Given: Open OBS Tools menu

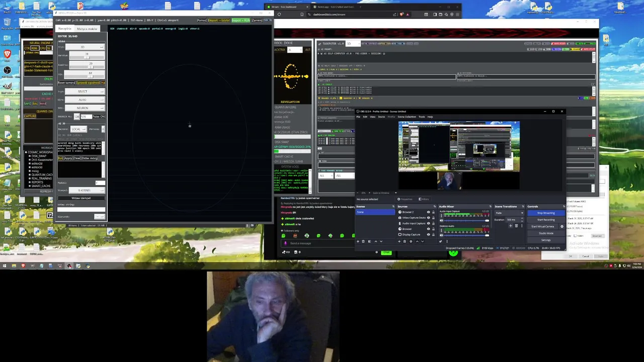Looking at the screenshot, I should (x=422, y=117).
